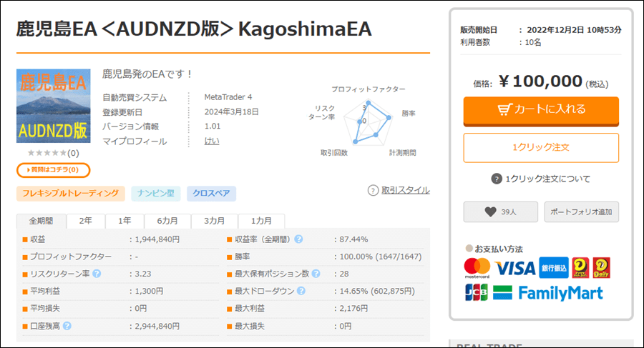The width and height of the screenshot is (644, 348).
Task: Open the 1クリック注文について link
Action: coord(548,179)
